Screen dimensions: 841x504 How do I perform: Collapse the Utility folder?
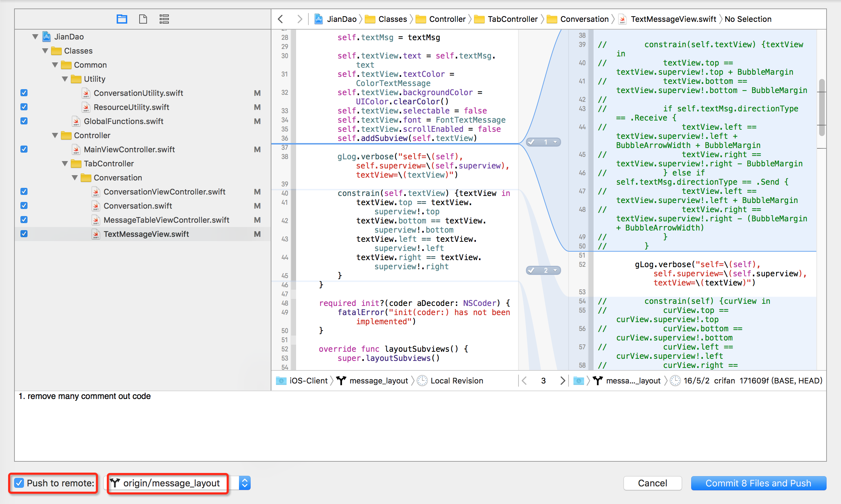pos(65,79)
